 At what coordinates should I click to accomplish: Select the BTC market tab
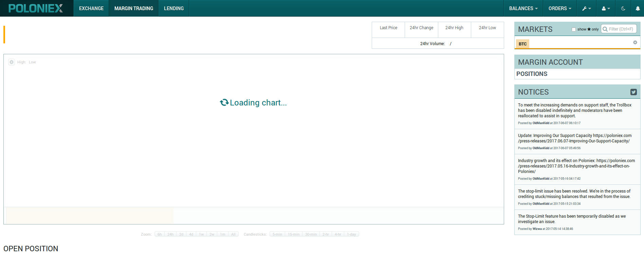522,44
